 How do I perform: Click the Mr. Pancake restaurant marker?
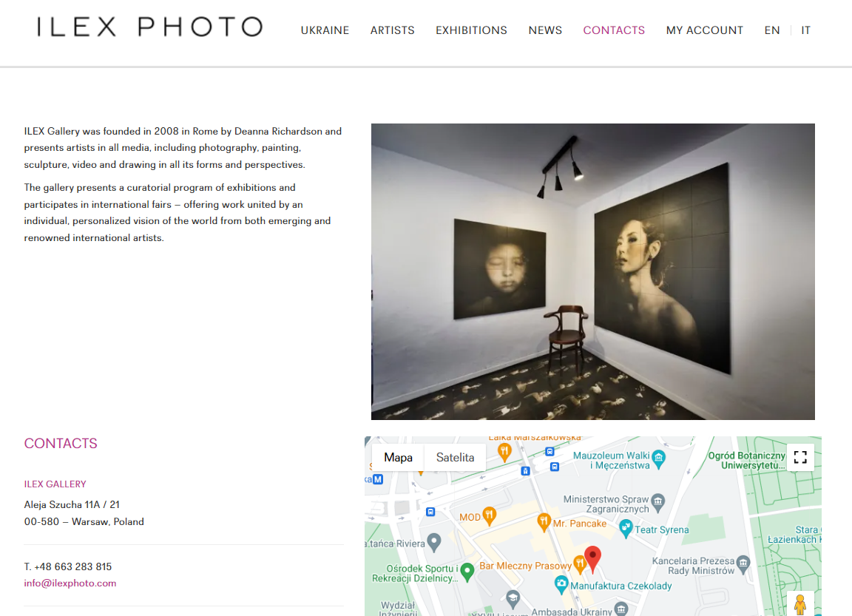[x=544, y=522]
